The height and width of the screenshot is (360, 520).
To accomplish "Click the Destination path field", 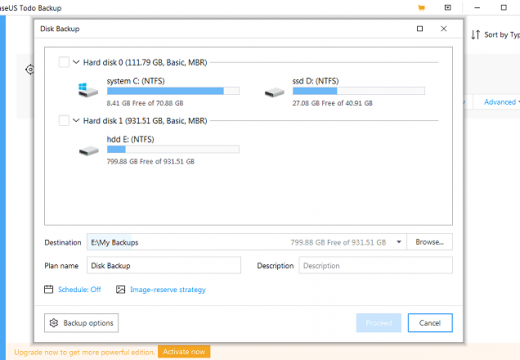I will coord(247,242).
